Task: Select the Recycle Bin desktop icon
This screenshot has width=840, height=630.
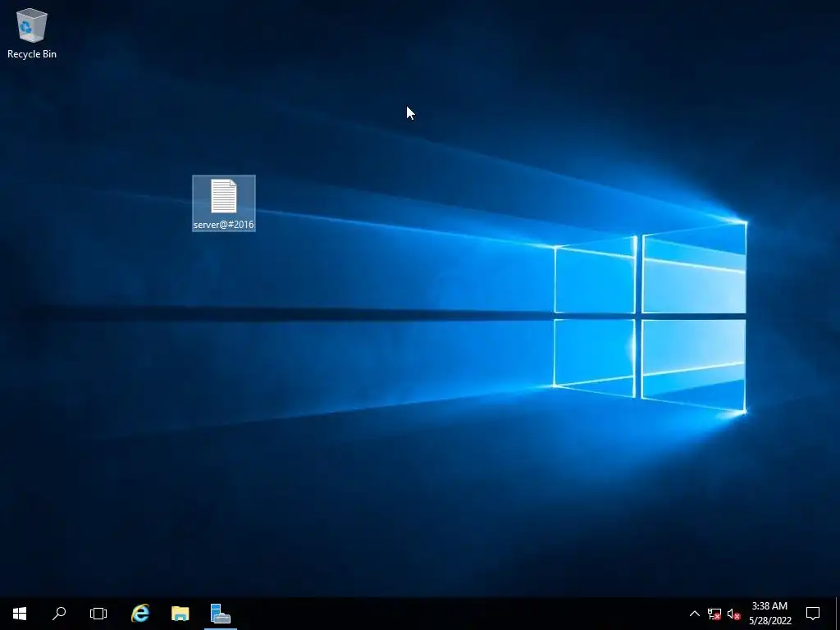Action: click(32, 33)
